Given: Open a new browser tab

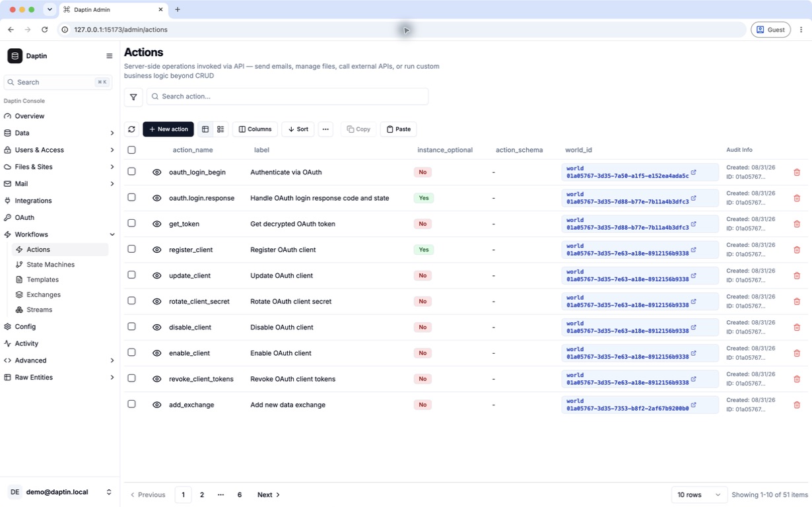Looking at the screenshot, I should point(178,10).
